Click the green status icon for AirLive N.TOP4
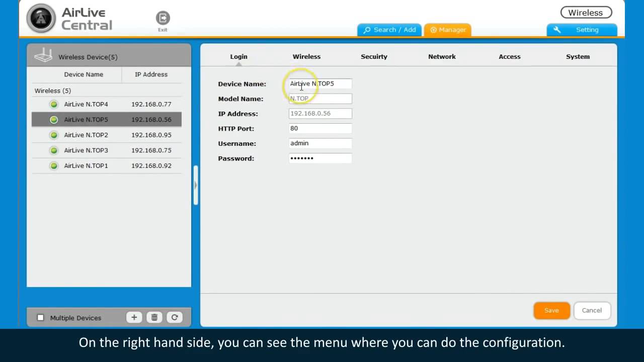This screenshot has width=644, height=362. tap(54, 105)
